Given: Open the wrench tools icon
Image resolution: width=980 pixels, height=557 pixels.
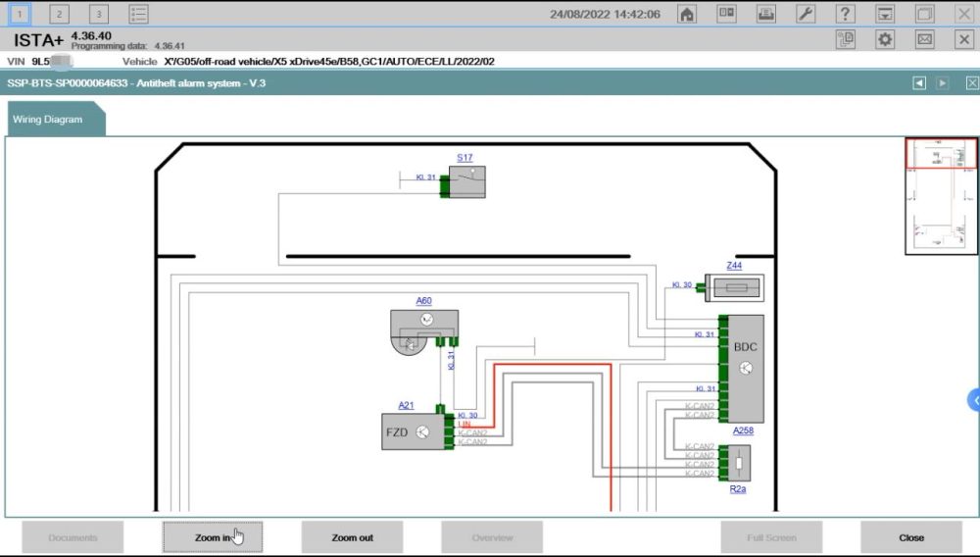Looking at the screenshot, I should point(806,14).
